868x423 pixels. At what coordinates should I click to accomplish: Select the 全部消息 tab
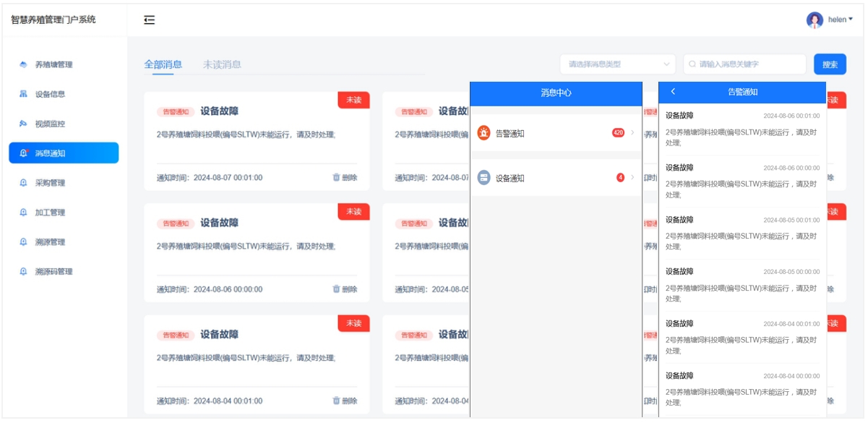[163, 64]
